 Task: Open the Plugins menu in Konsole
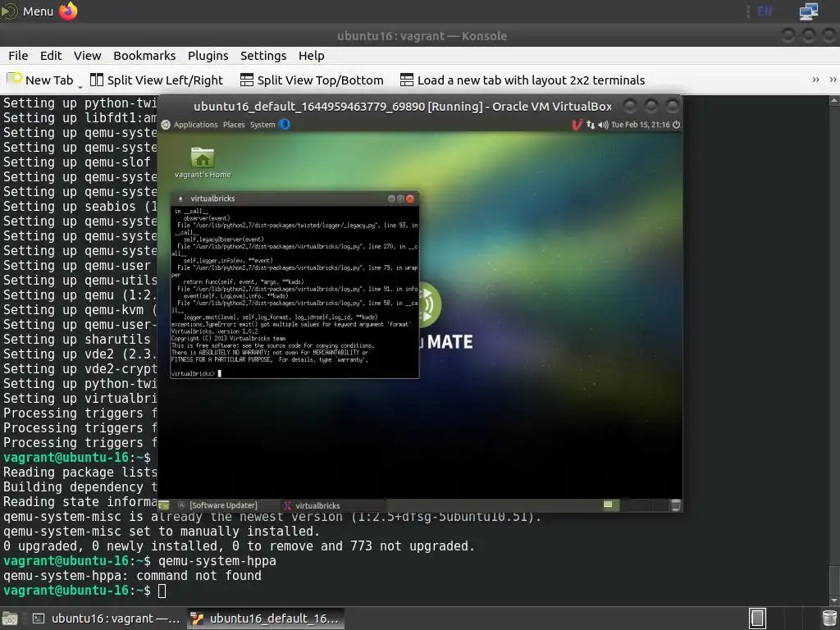(208, 56)
